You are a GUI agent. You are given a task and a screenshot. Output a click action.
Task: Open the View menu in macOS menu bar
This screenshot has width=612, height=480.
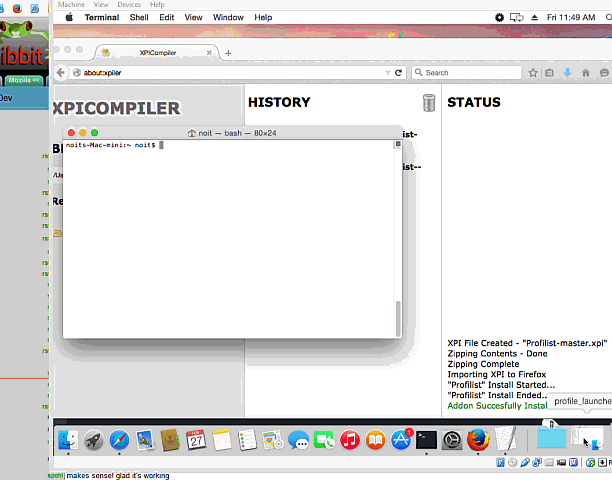tap(193, 18)
